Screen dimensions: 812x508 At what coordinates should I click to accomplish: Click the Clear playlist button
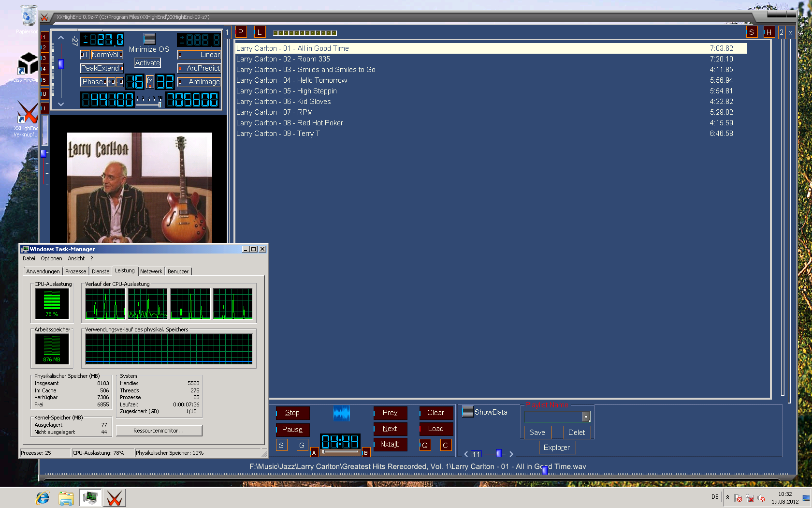point(436,413)
